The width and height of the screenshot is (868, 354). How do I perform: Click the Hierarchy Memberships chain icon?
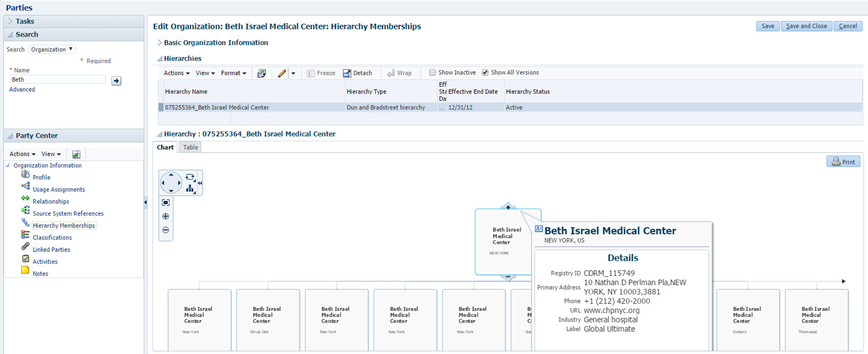click(25, 223)
